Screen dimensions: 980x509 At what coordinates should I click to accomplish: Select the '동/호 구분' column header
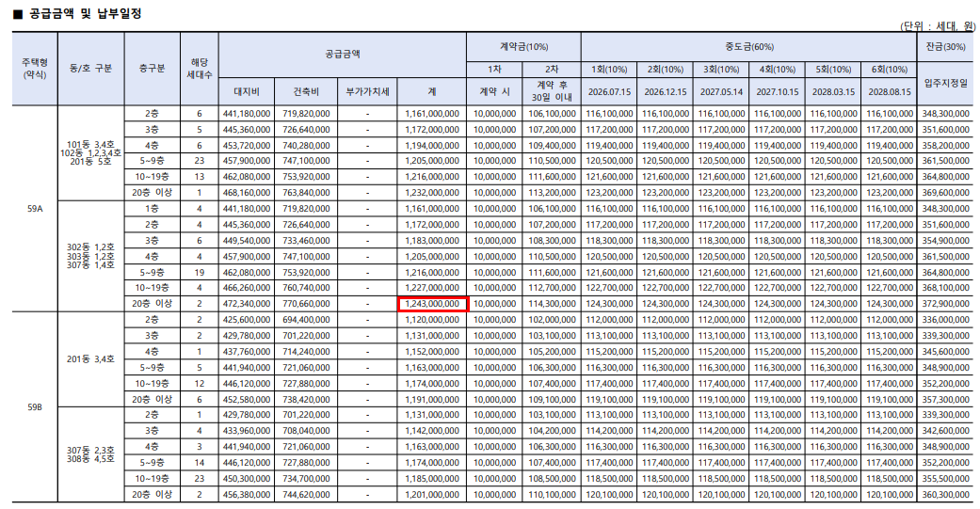90,69
